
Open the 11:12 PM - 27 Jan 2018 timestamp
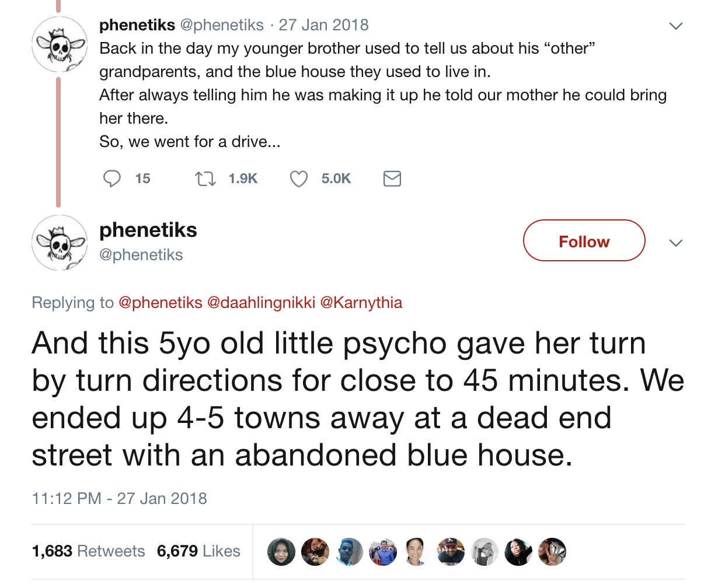(x=120, y=499)
